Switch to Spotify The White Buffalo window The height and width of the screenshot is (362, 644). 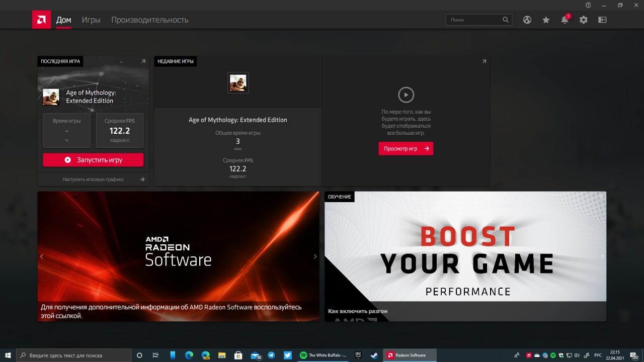pyautogui.click(x=323, y=355)
